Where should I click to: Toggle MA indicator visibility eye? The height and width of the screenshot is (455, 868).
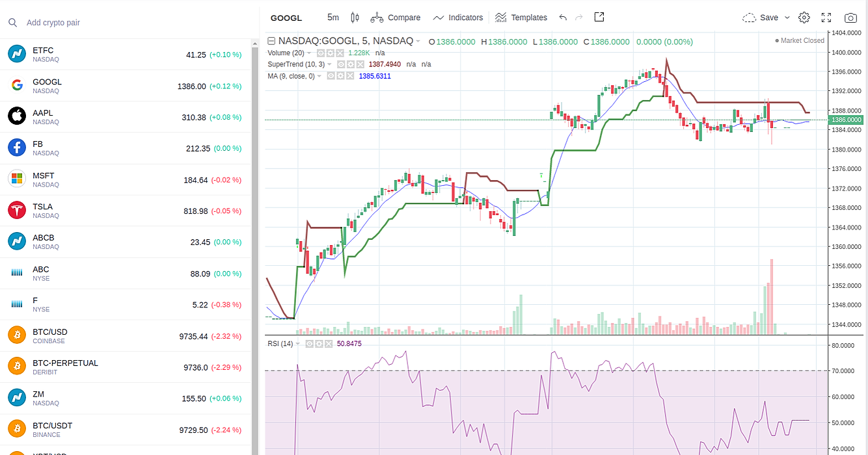point(331,76)
